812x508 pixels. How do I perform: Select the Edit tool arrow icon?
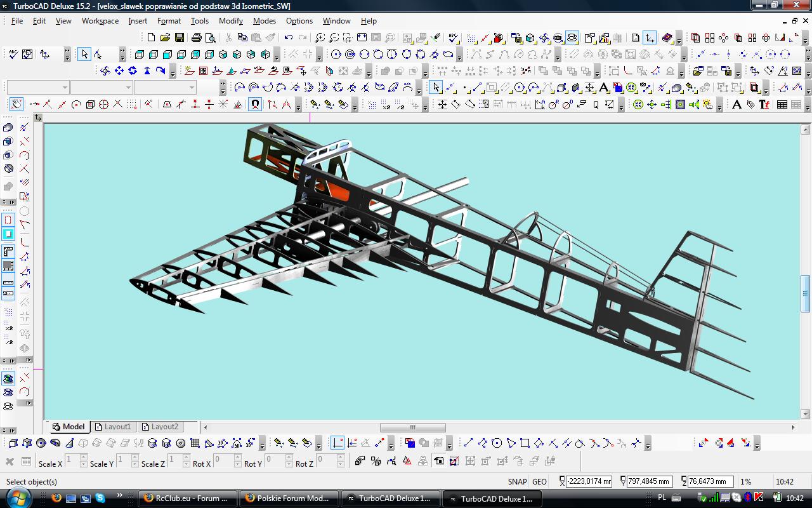pos(98,54)
